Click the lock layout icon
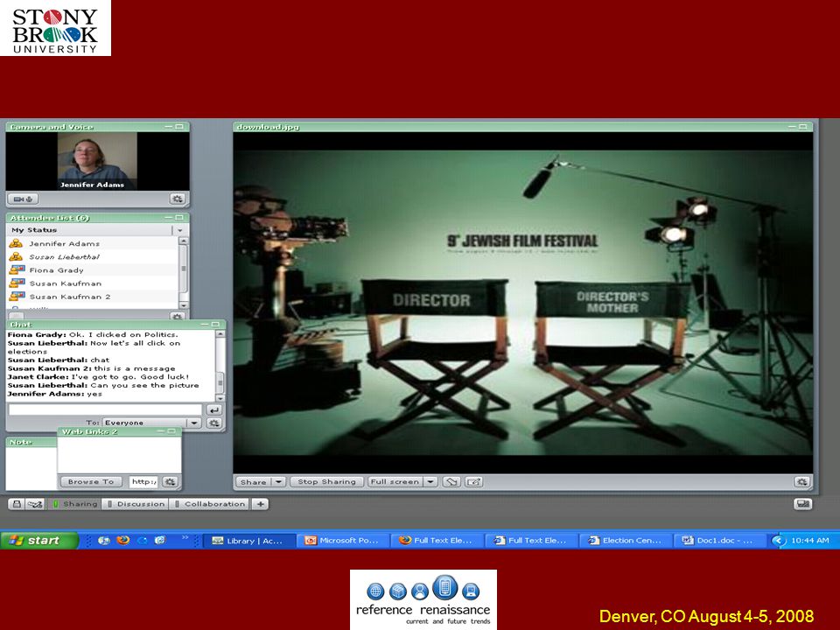Viewport: 840px width, 630px height. (17, 504)
